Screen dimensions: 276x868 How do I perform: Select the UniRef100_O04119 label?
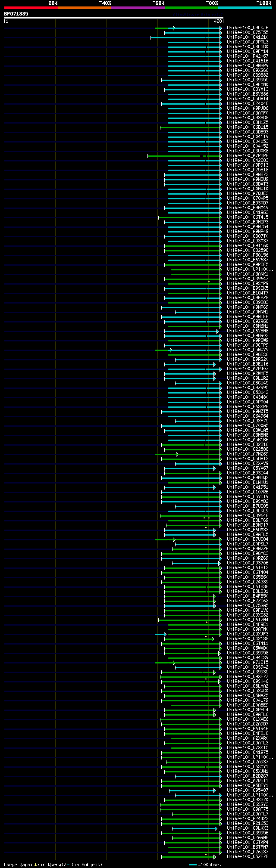pos(248,136)
